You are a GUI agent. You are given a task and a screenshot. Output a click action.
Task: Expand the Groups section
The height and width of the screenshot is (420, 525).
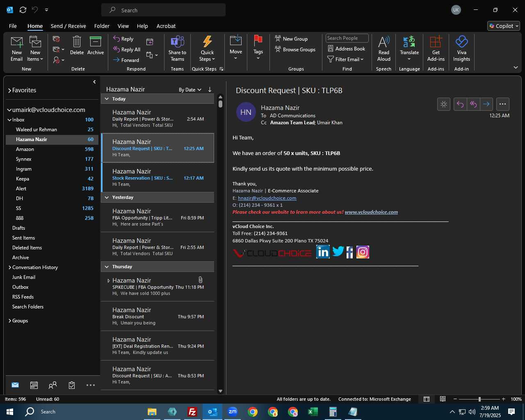[10, 321]
